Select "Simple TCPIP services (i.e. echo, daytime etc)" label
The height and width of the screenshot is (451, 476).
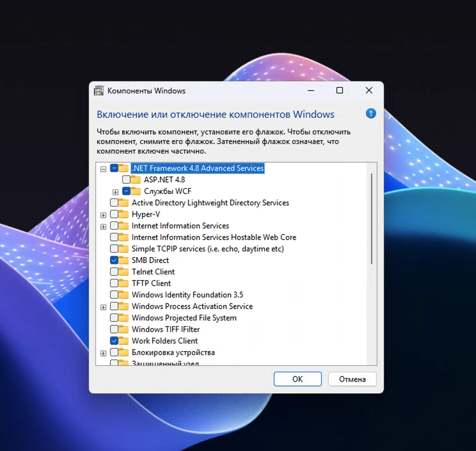point(208,249)
